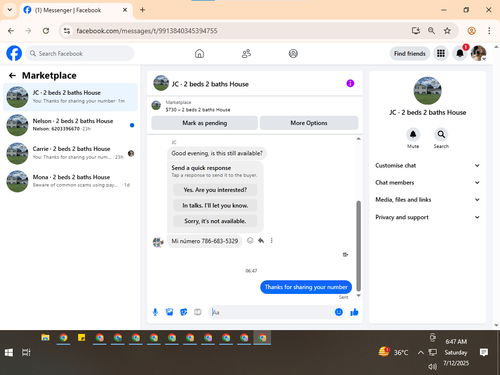Screen dimensions: 500x375
Task: View site information icon in address bar
Action: 67,31
